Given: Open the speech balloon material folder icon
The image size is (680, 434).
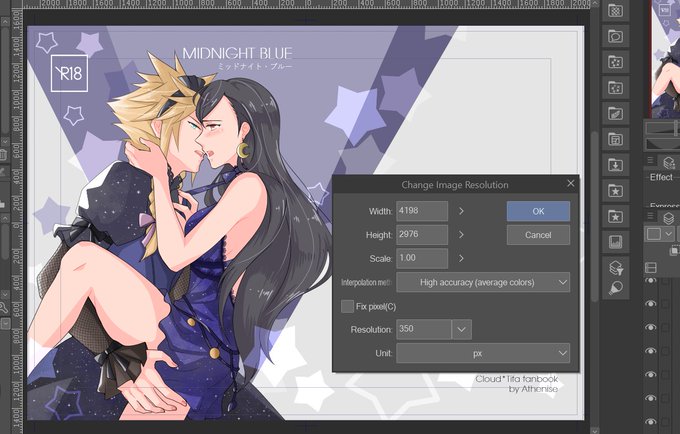Looking at the screenshot, I should click(615, 37).
